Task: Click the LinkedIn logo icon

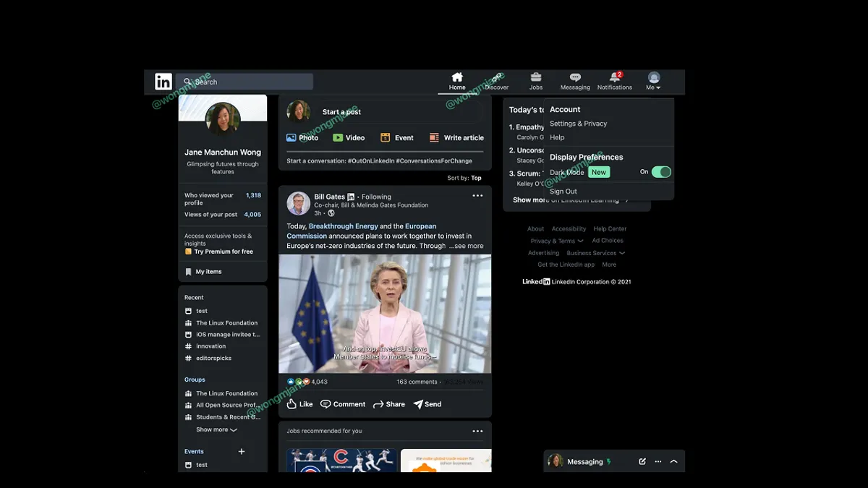Action: tap(163, 82)
